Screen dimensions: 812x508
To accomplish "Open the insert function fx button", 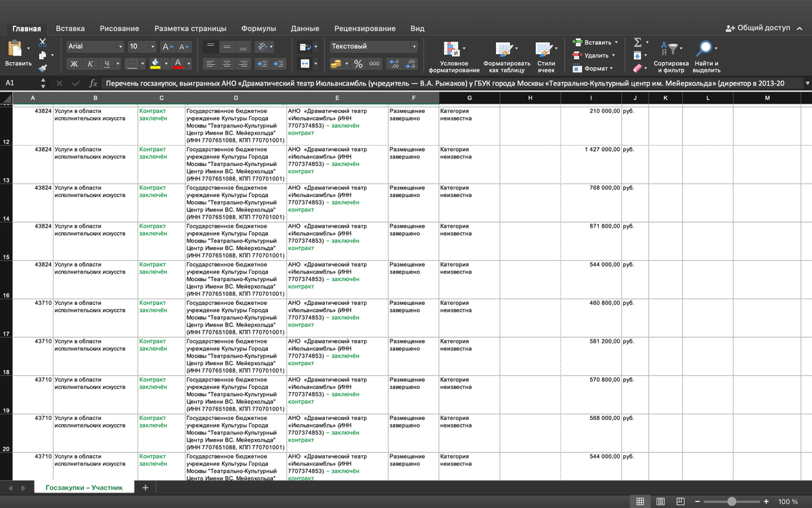I will pyautogui.click(x=93, y=83).
